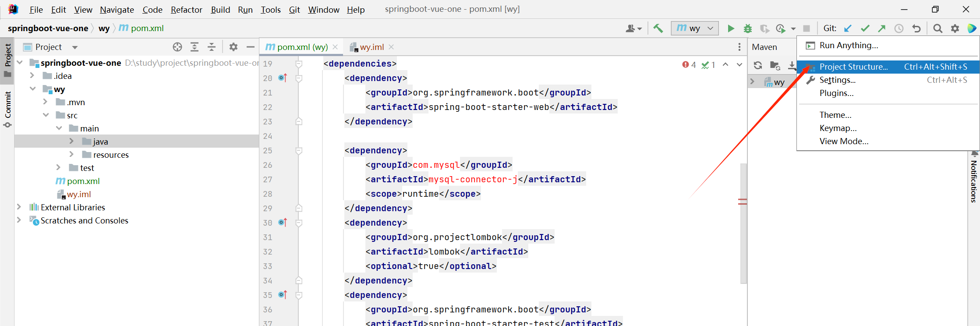Image resolution: width=980 pixels, height=326 pixels.
Task: Collapse the springboot-vue-one root node
Action: point(19,63)
